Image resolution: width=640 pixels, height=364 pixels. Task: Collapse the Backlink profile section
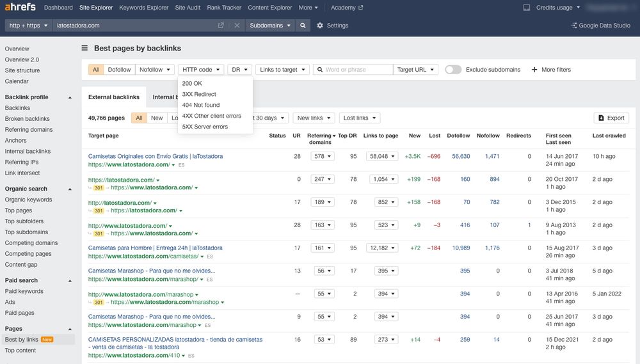[70, 97]
